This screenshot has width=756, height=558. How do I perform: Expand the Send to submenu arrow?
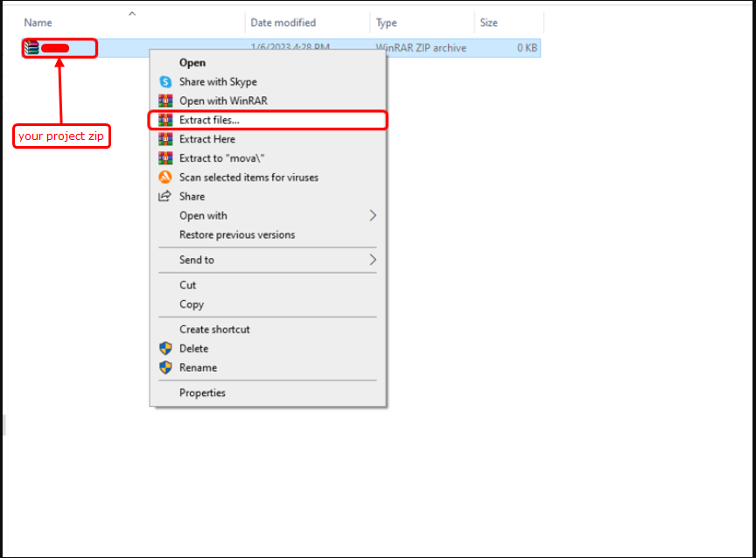pyautogui.click(x=373, y=260)
